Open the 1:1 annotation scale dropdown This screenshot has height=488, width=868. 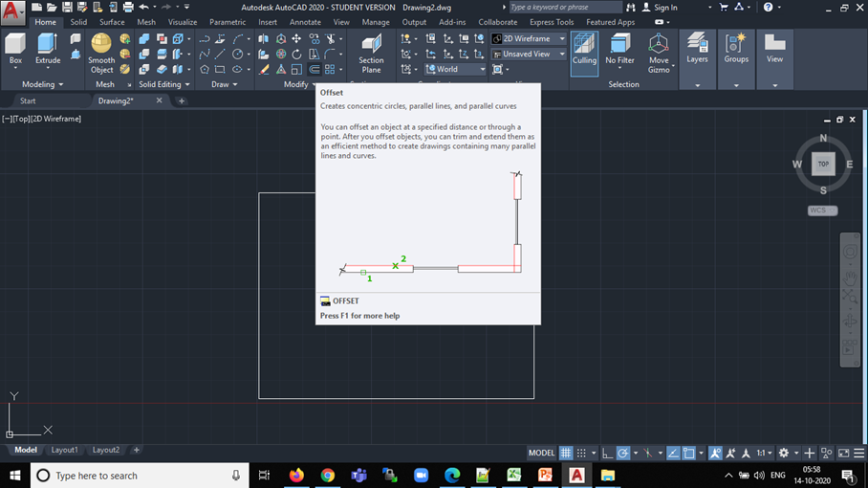(x=765, y=454)
